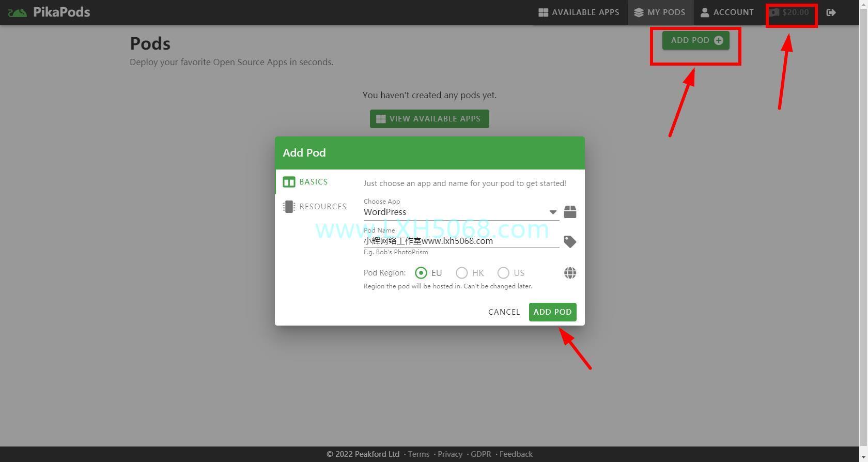Viewport: 868px width, 462px height.
Task: Click the Add Pod button near page title
Action: click(696, 40)
